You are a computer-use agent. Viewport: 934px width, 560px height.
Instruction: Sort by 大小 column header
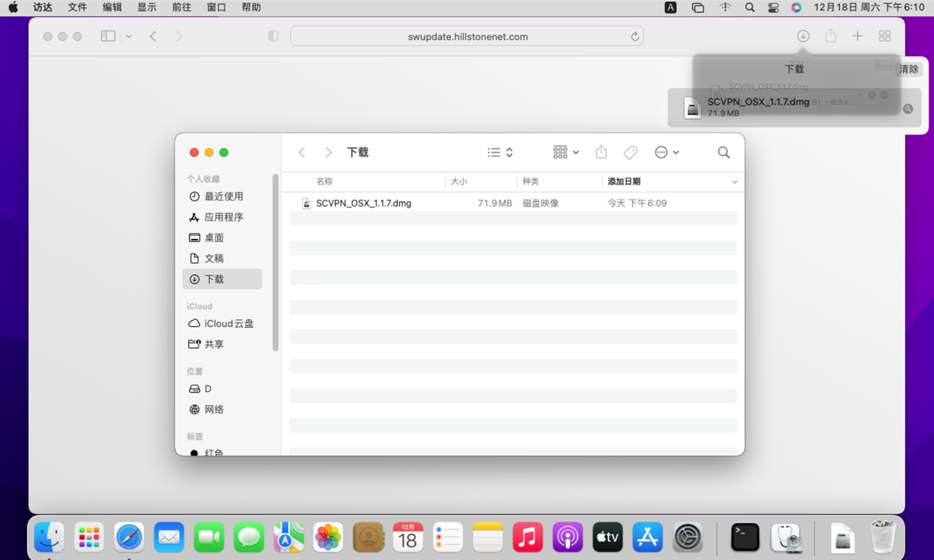[459, 181]
